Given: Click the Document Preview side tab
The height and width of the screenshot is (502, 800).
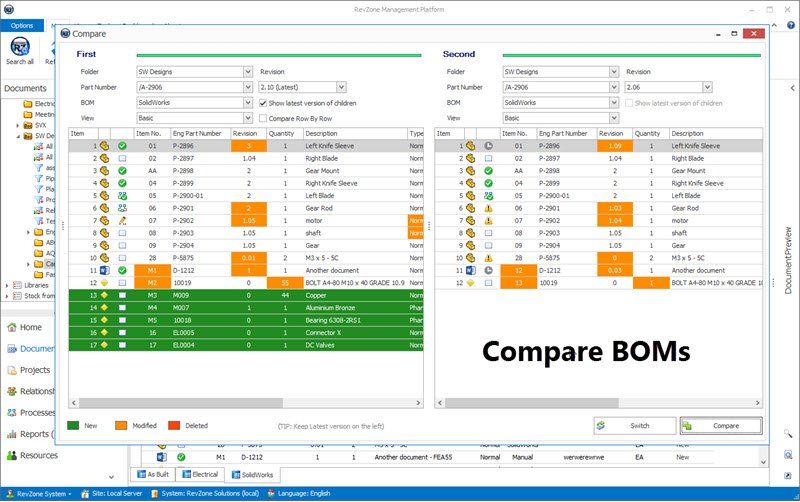Looking at the screenshot, I should coord(788,260).
